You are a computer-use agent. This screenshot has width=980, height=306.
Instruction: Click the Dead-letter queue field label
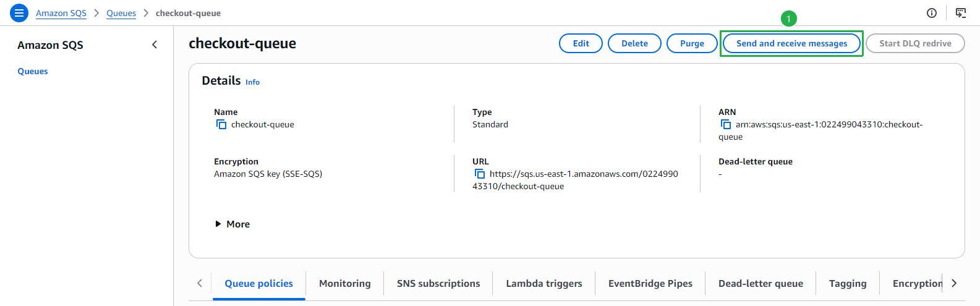pos(756,161)
